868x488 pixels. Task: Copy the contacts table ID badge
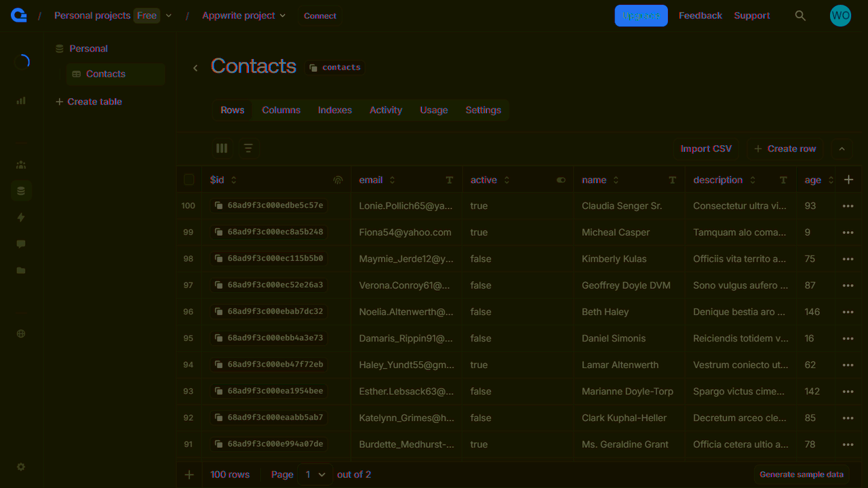click(334, 67)
